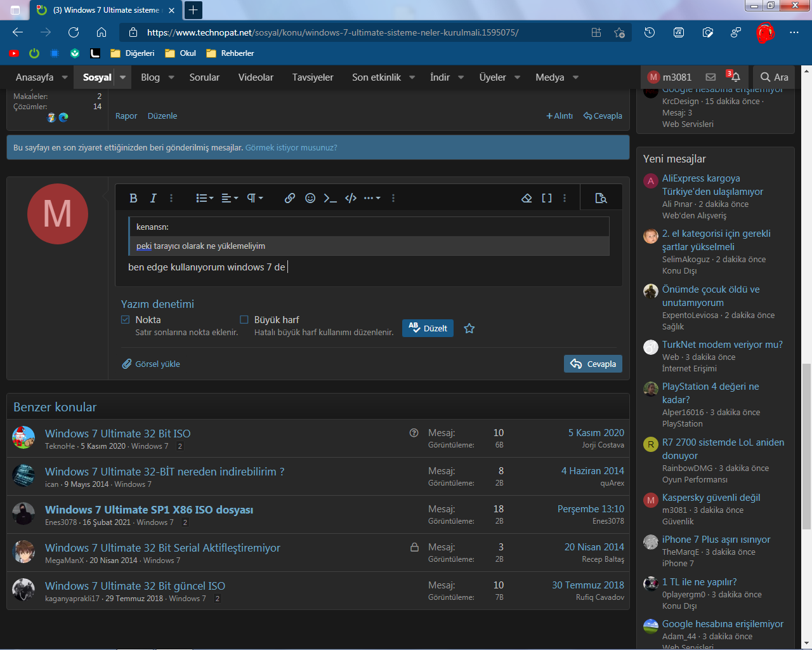Open a new browser tab
This screenshot has height=650, width=812.
click(193, 10)
